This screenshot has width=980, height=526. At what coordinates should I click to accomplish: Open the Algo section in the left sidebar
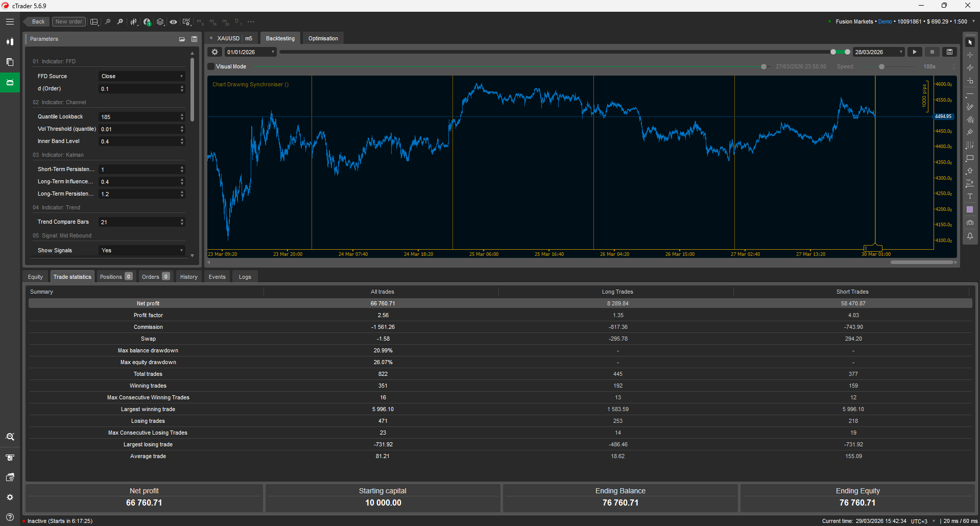pyautogui.click(x=10, y=82)
